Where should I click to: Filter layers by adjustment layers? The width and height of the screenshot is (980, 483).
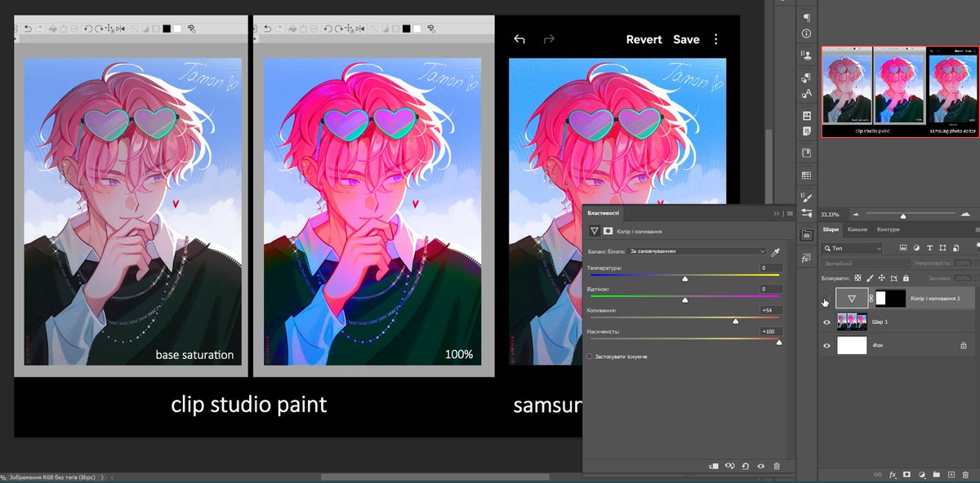(x=916, y=247)
